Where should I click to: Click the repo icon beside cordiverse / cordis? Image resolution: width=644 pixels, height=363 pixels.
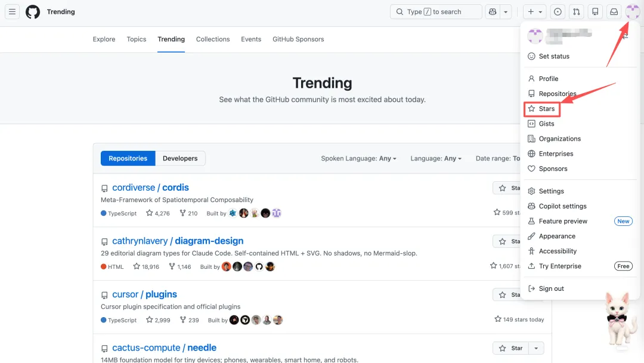pyautogui.click(x=104, y=188)
